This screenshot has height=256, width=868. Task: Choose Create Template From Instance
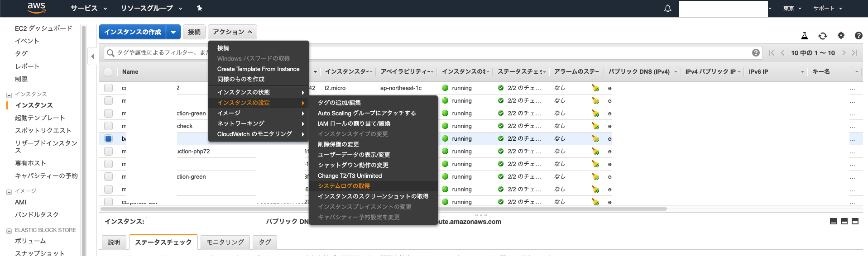[259, 69]
